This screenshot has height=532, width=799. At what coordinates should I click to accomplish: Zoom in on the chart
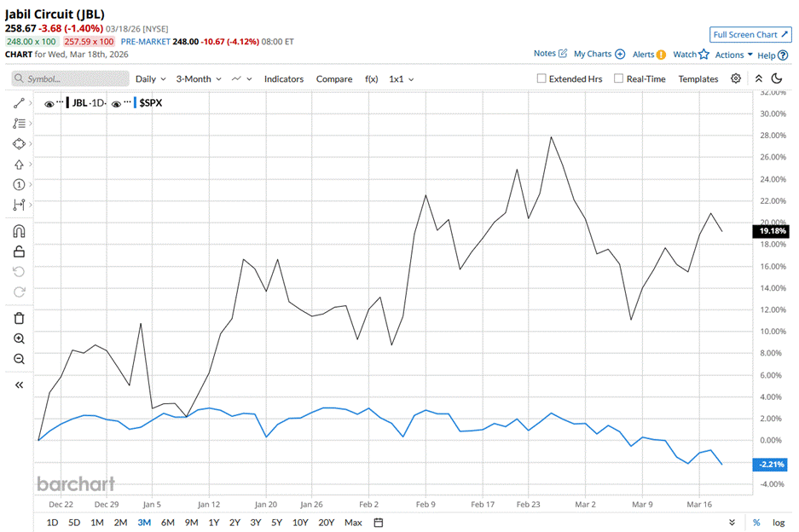[19, 338]
